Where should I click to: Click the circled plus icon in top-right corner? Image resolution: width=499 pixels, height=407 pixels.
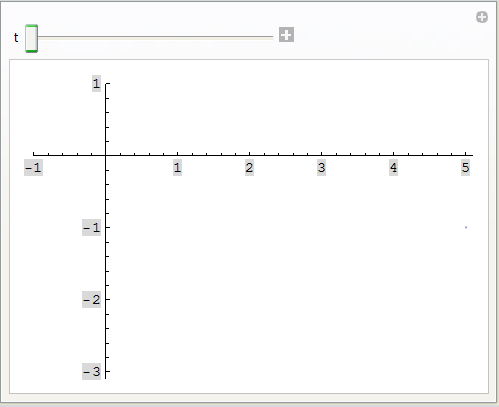482,17
